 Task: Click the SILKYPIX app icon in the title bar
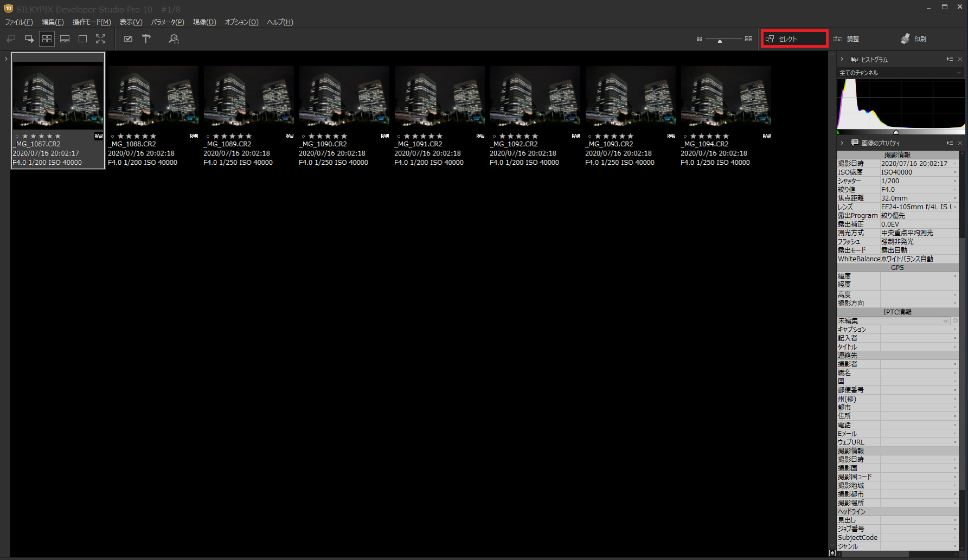8,8
